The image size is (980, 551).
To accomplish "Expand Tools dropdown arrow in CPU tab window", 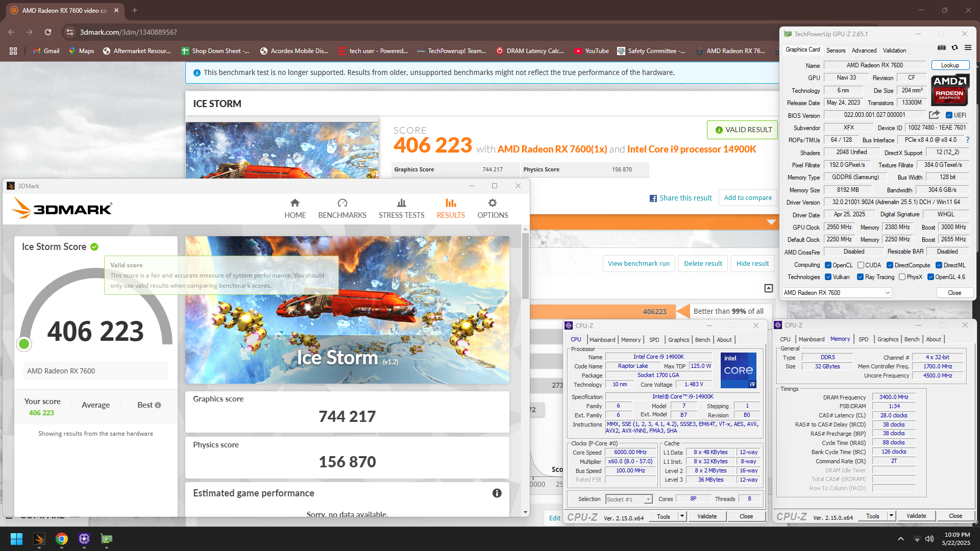I will (x=682, y=516).
